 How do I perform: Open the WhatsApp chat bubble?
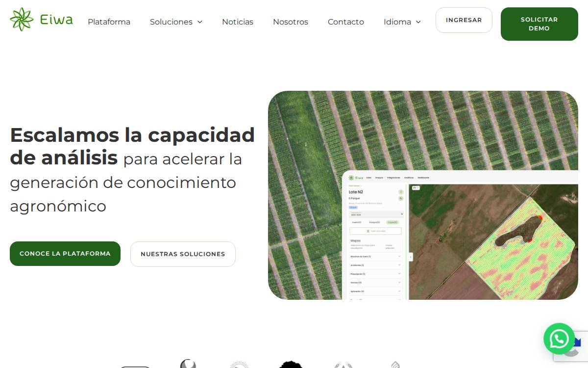559,339
